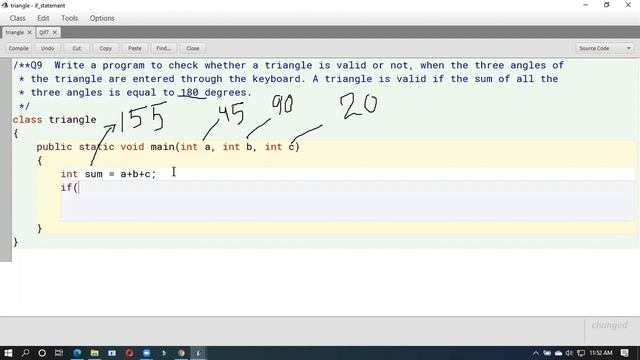Restore down the BlueJ editor window
This screenshot has width=640, height=360.
click(x=607, y=5)
